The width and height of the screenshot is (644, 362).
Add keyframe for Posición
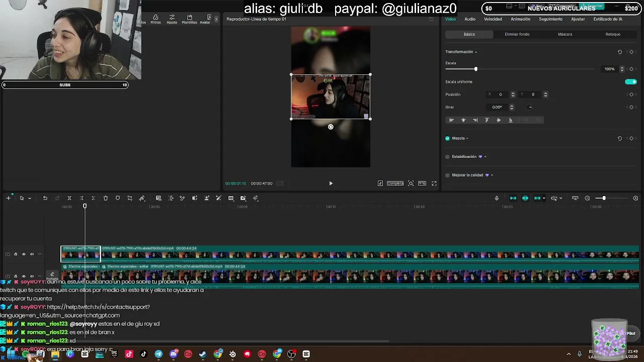[631, 95]
